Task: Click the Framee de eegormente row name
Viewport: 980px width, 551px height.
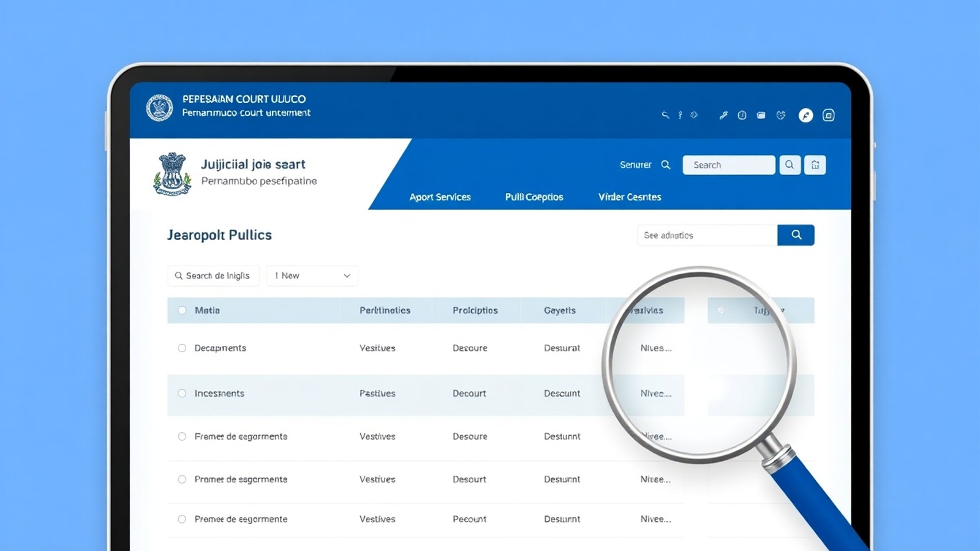Action: [241, 437]
